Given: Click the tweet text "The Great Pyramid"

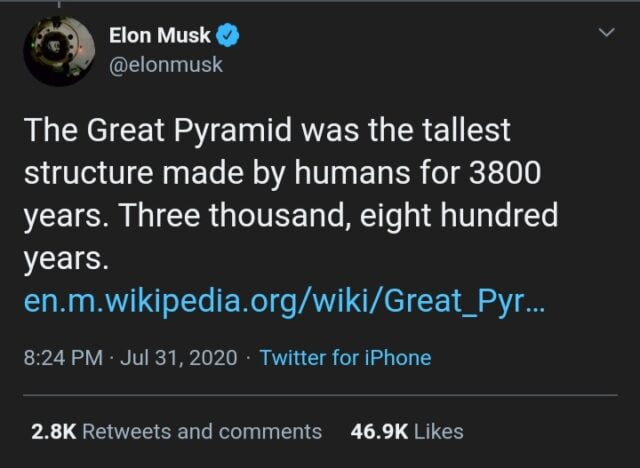Looking at the screenshot, I should pos(127,129).
